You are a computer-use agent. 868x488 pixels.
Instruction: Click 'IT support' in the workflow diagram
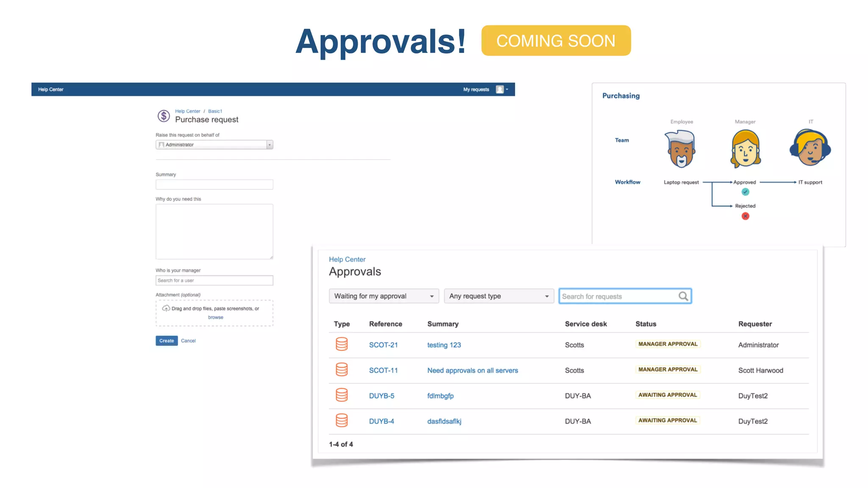[x=810, y=182]
